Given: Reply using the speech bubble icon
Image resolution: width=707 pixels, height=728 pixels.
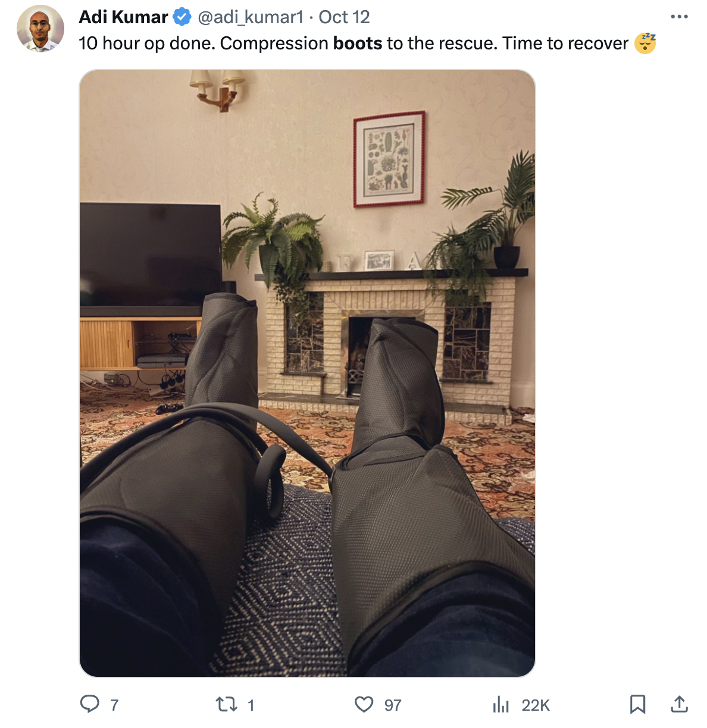Looking at the screenshot, I should 90,704.
